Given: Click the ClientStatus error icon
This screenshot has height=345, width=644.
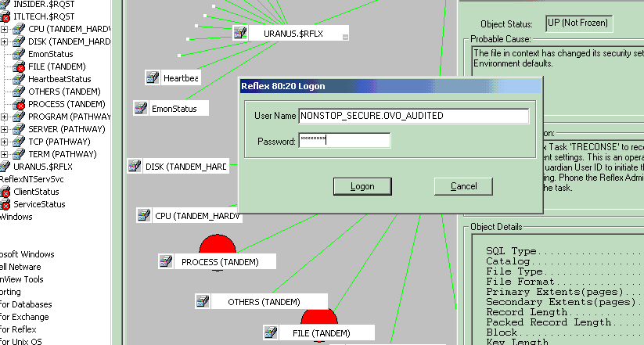Looking at the screenshot, I should click(5, 192).
